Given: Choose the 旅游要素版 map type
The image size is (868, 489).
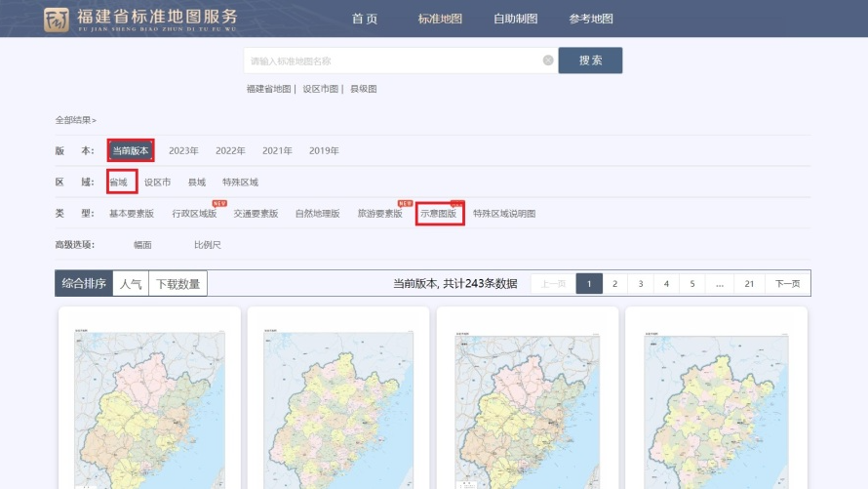Looking at the screenshot, I should pyautogui.click(x=379, y=213).
